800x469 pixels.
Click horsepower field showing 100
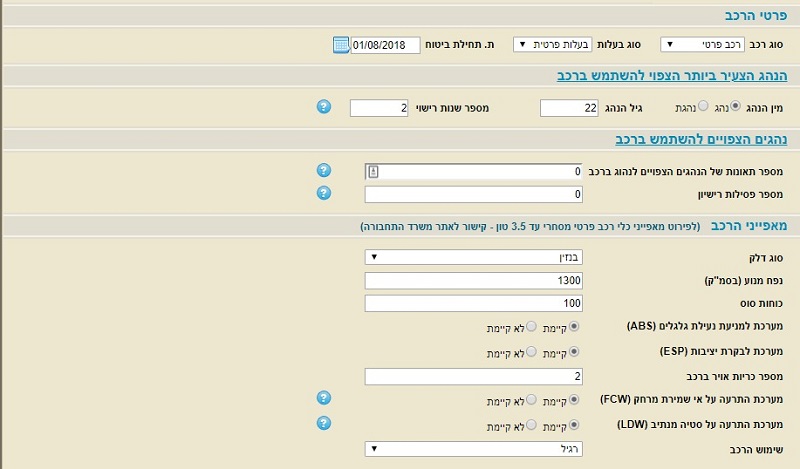tap(473, 303)
